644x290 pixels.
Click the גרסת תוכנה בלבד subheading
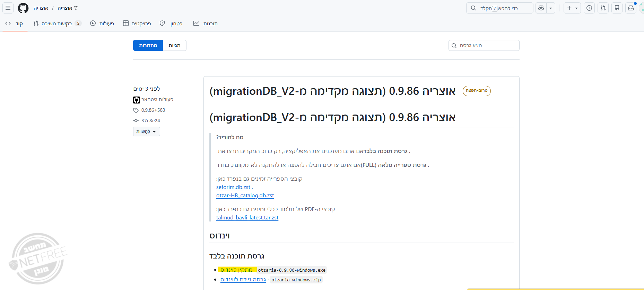click(x=237, y=256)
